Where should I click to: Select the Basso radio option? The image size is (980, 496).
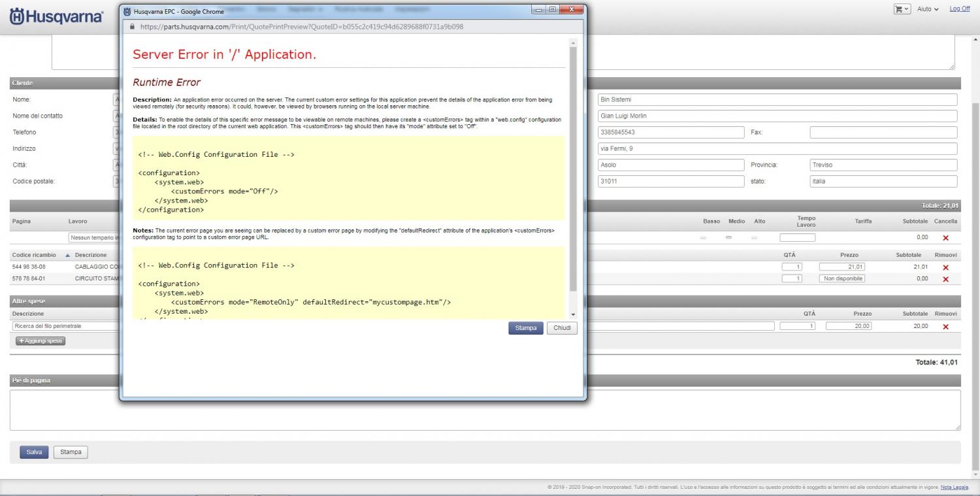(x=703, y=238)
